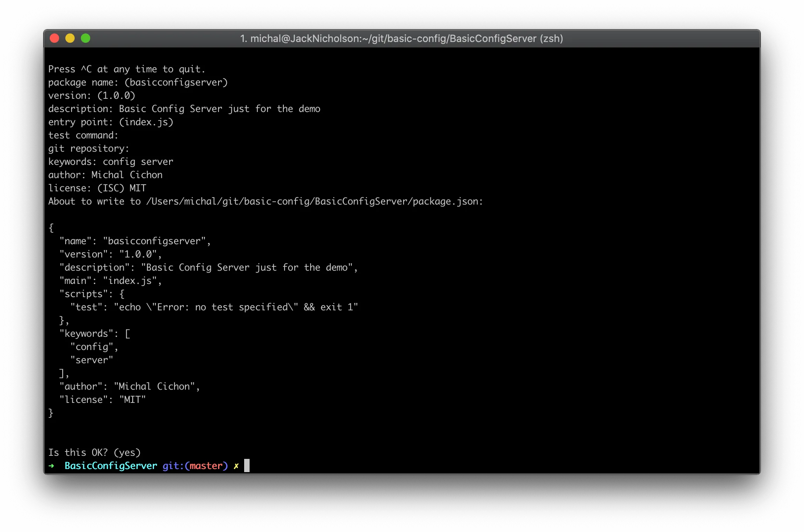Click the 'git repository:' line
This screenshot has width=804, height=532.
pyautogui.click(x=89, y=149)
